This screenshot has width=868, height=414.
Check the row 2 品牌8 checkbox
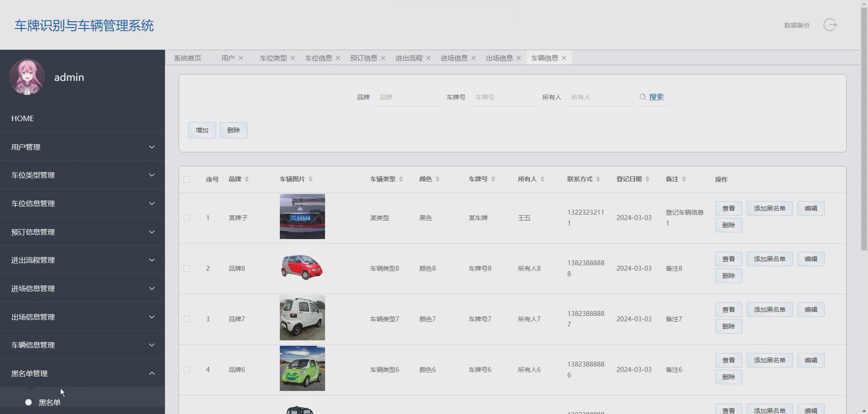pos(187,268)
